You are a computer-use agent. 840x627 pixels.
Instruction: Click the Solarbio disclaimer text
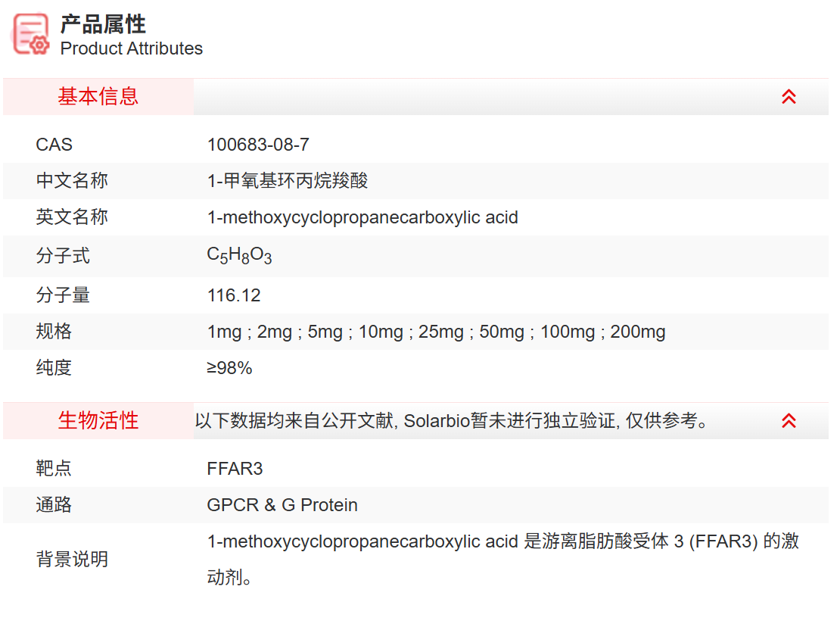point(452,421)
